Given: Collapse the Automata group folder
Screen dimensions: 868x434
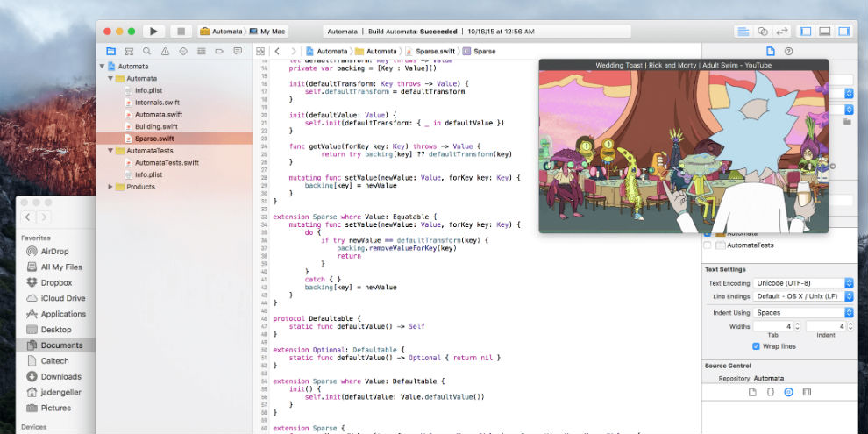Looking at the screenshot, I should (110, 79).
